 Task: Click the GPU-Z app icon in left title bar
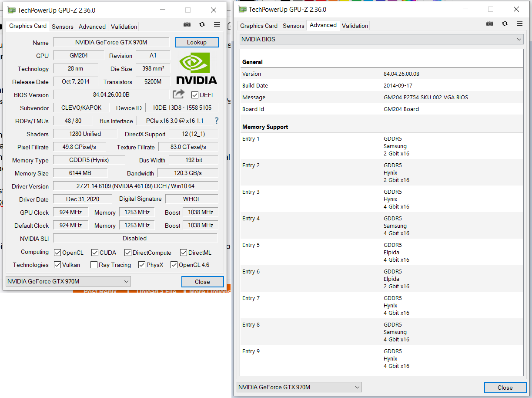point(11,10)
